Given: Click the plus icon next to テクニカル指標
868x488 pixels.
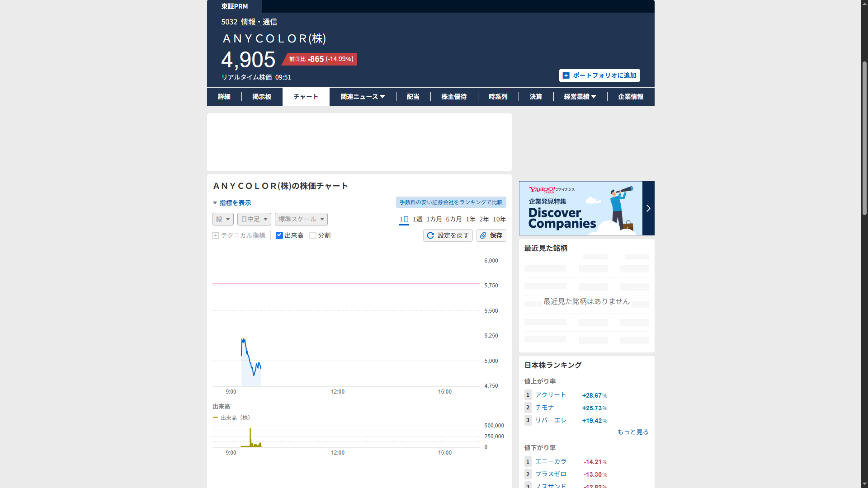Looking at the screenshot, I should (x=216, y=235).
